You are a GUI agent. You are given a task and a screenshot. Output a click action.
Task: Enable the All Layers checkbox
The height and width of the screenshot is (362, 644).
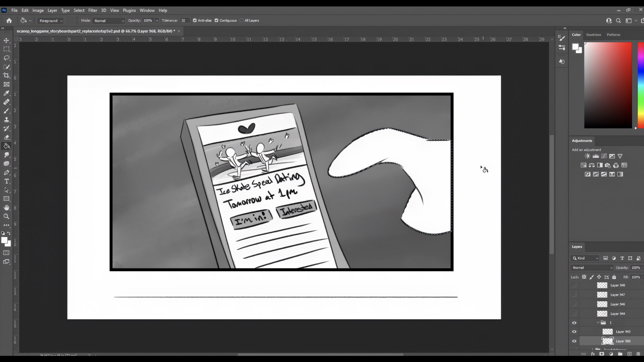coord(241,20)
